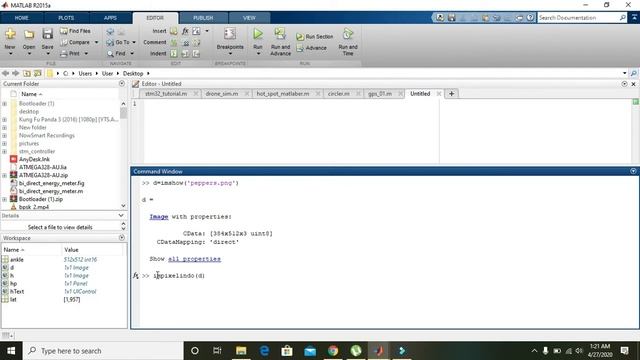Screen dimensions: 640x360
Task: Switch to HOME ribbon tab
Action: 21,18
